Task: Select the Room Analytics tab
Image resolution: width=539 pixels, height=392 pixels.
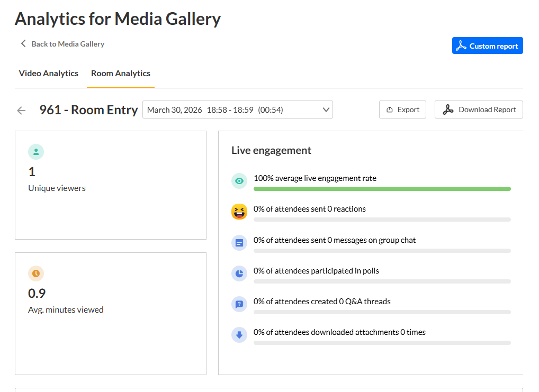Action: click(x=121, y=74)
